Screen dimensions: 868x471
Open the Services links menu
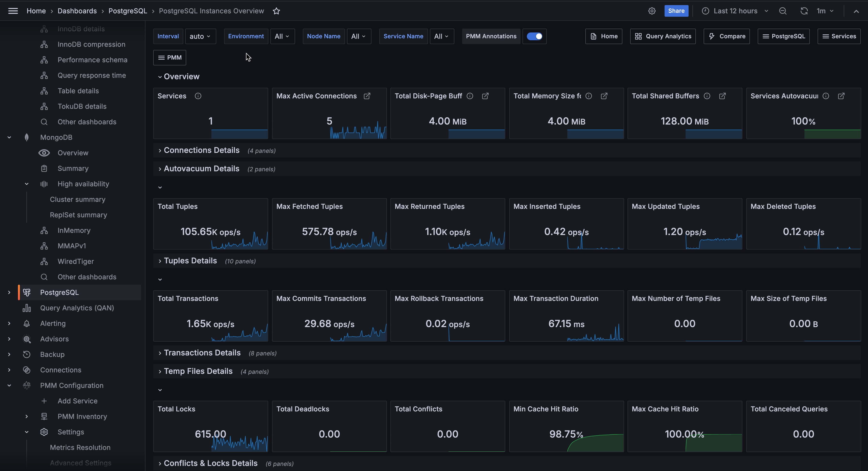point(839,36)
